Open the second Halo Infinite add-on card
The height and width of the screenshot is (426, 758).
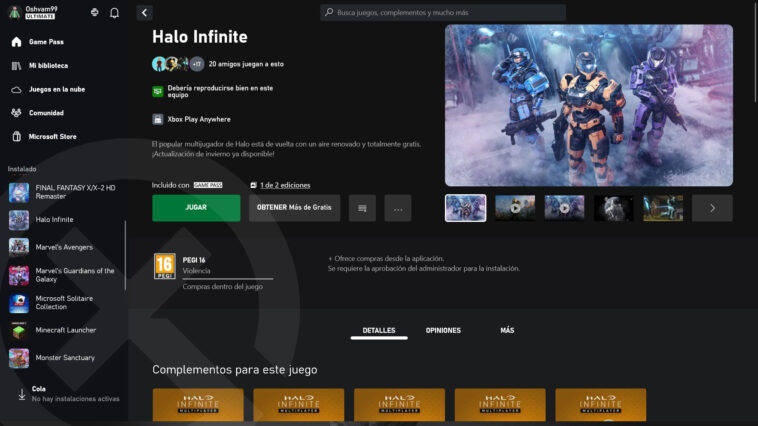(x=299, y=405)
